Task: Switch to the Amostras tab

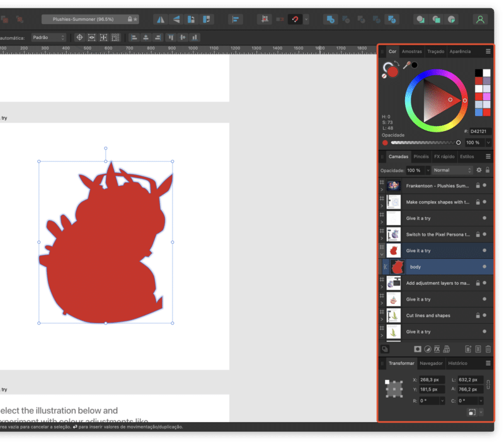Action: (411, 52)
